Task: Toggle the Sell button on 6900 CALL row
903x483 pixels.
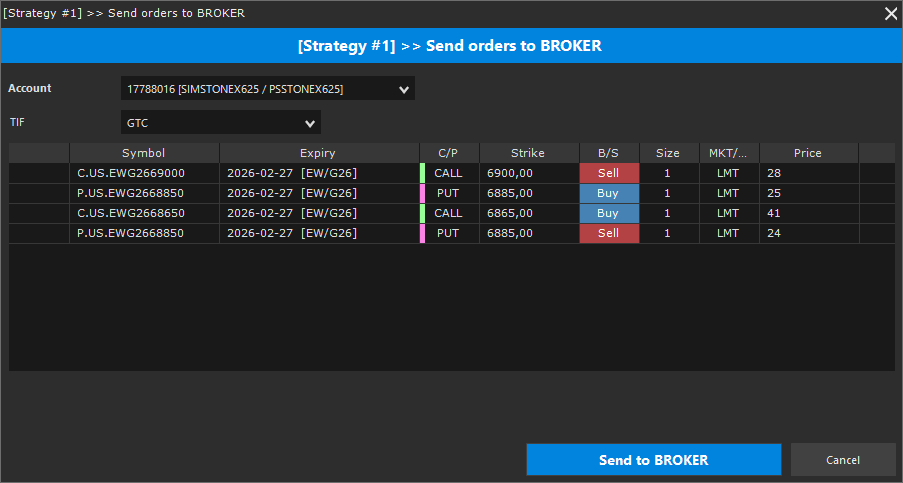Action: (x=609, y=173)
